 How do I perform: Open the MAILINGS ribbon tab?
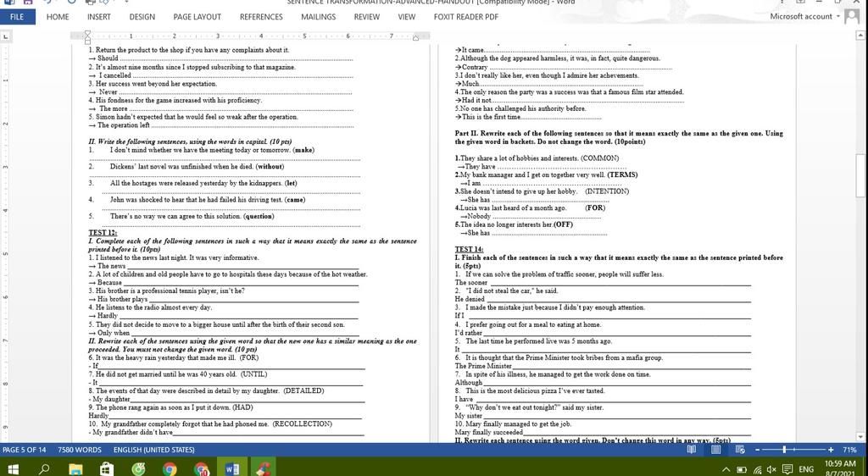[319, 17]
